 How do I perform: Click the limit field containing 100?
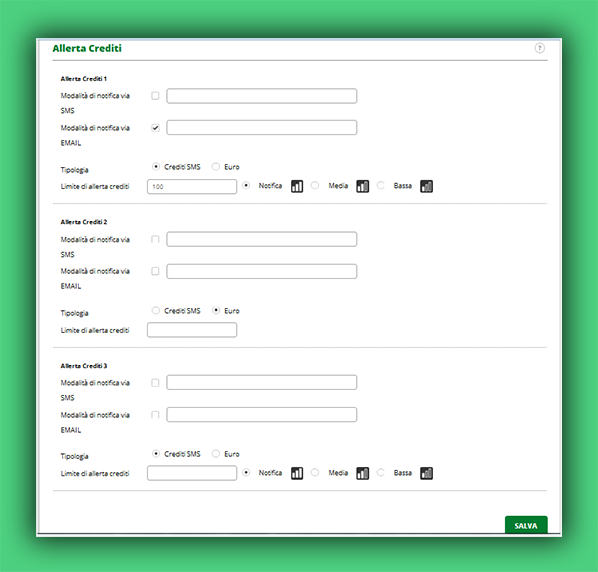click(192, 186)
